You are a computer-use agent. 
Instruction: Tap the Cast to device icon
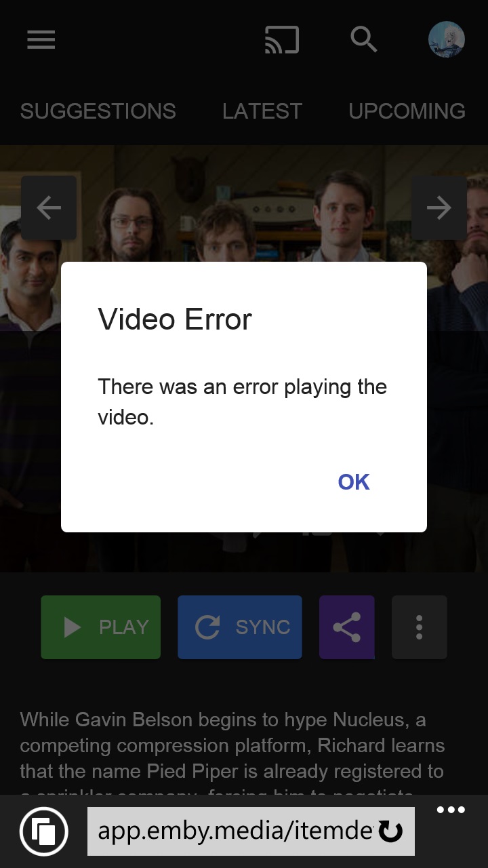(281, 40)
